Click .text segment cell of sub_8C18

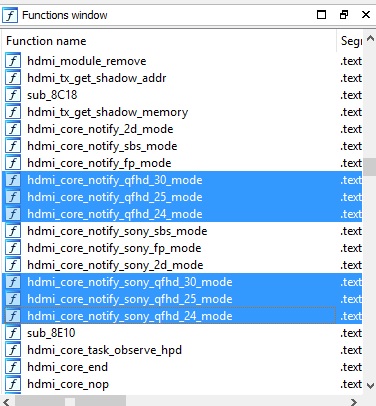click(351, 95)
